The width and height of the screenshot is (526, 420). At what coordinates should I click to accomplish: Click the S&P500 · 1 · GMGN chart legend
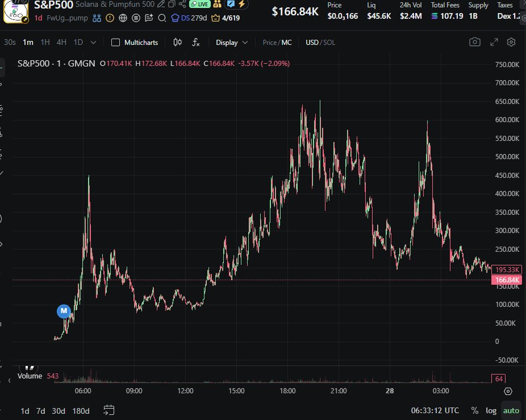coord(56,64)
